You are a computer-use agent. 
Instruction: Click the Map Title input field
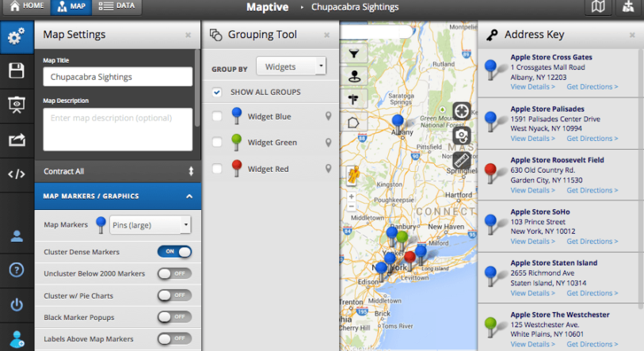(117, 77)
